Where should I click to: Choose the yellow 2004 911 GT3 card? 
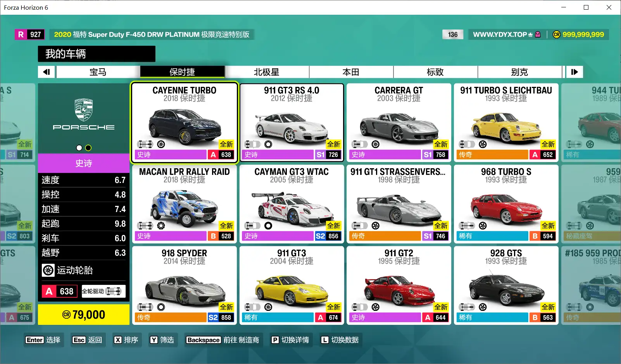[292, 285]
